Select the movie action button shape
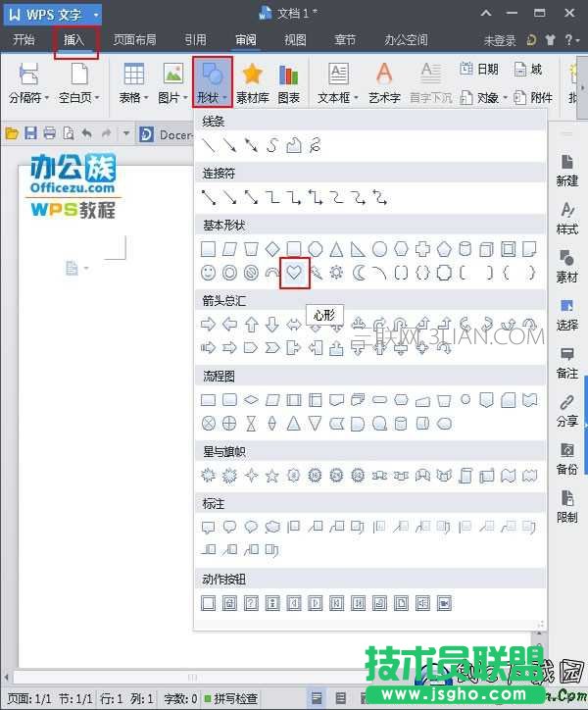The image size is (588, 710). (445, 603)
